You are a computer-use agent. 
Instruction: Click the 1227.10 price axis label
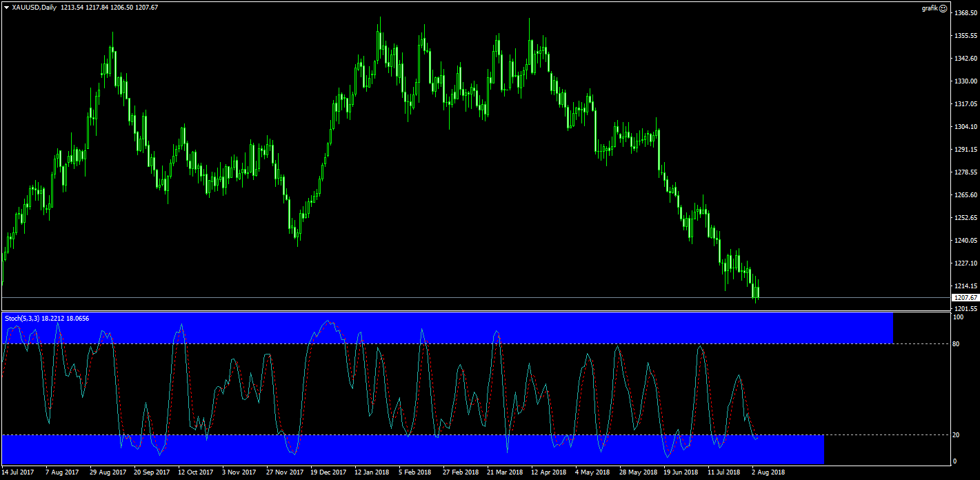[966, 263]
